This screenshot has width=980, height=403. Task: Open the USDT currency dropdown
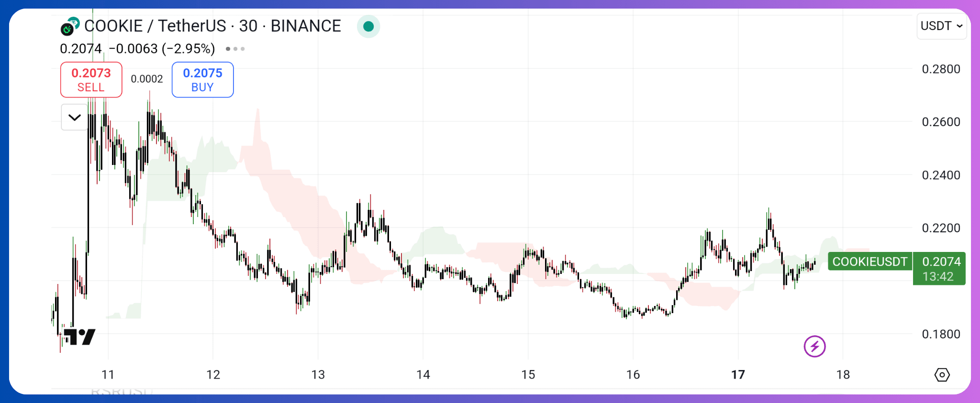(941, 26)
